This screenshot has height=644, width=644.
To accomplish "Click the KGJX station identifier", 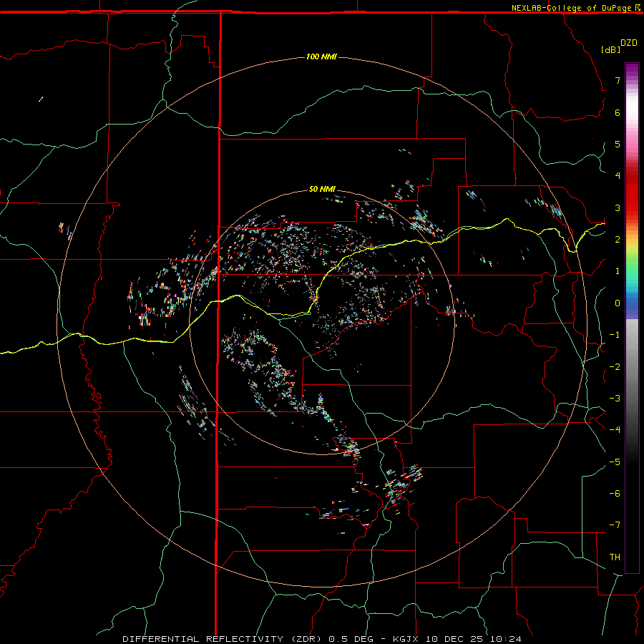I will pos(406,639).
